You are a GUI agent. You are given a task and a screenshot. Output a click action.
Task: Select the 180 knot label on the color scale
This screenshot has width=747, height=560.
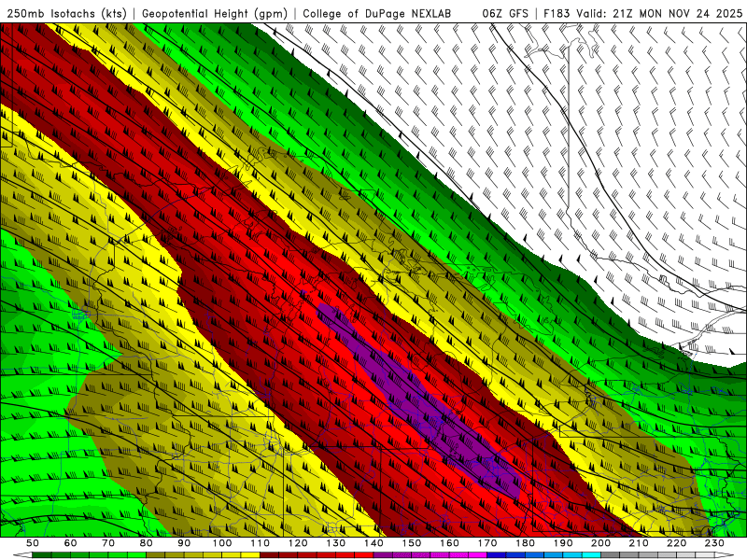coord(525,543)
